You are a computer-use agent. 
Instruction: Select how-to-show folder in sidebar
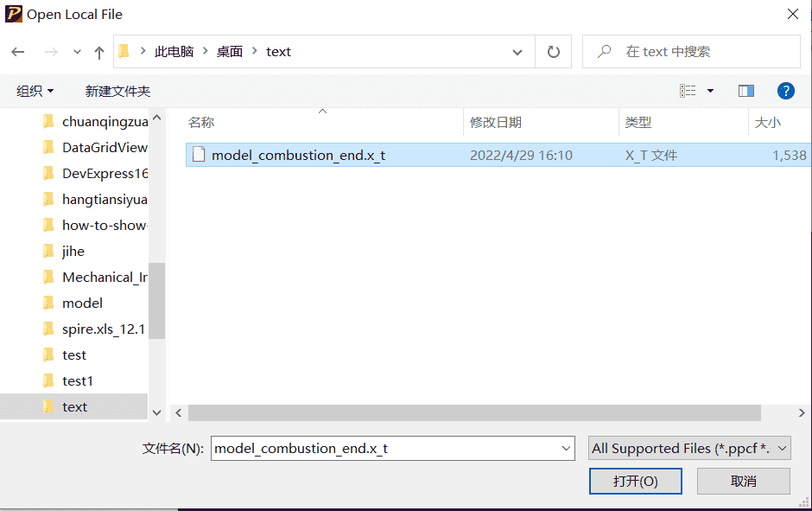pyautogui.click(x=96, y=226)
